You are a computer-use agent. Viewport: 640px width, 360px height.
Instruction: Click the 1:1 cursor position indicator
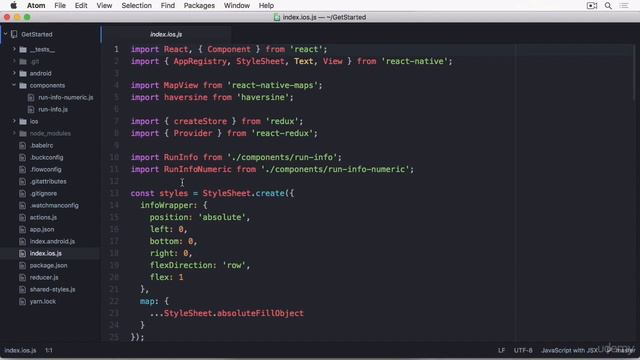coord(49,350)
